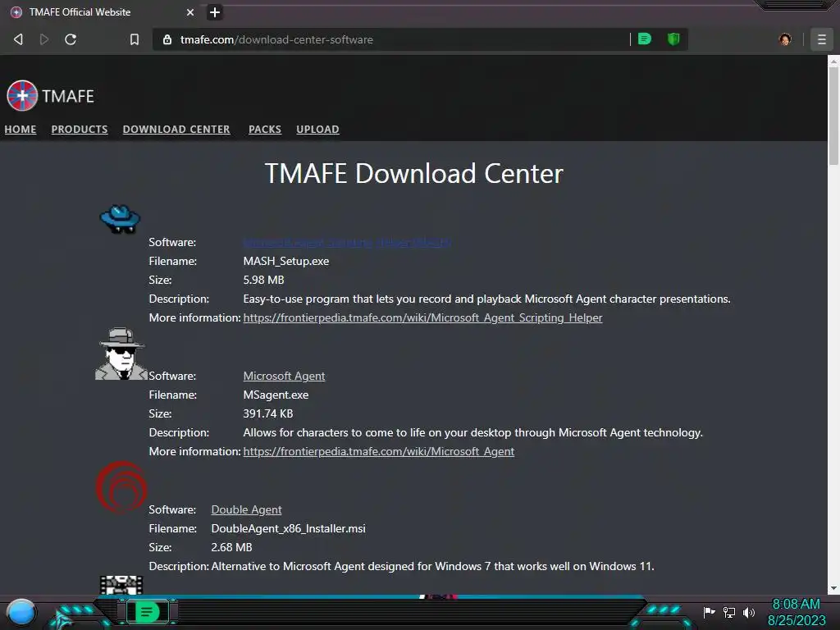Click the padlock site security icon
840x630 pixels.
pos(167,39)
